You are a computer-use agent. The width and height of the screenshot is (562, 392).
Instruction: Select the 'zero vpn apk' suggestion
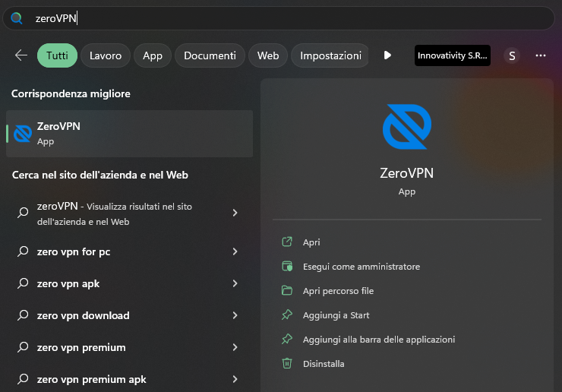pyautogui.click(x=129, y=283)
